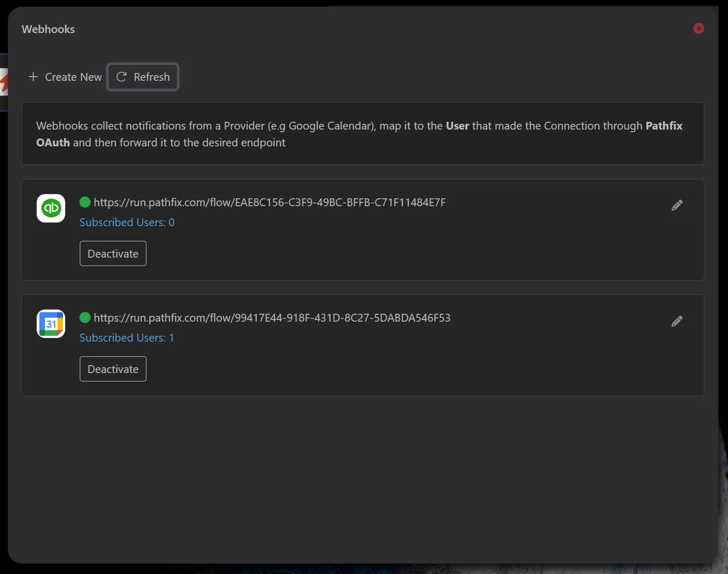This screenshot has height=574, width=728.
Task: Deactivate the Google Calendar webhook
Action: [113, 369]
